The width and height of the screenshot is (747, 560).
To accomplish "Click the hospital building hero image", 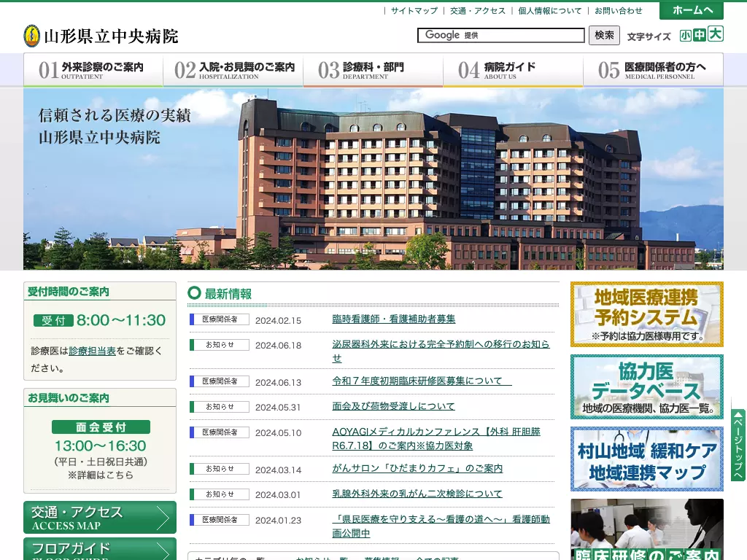I will (x=373, y=179).
